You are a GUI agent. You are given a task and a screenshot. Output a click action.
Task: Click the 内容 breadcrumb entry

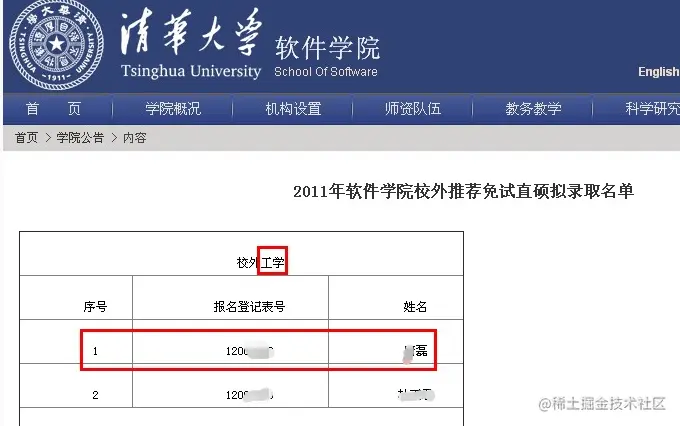click(134, 138)
